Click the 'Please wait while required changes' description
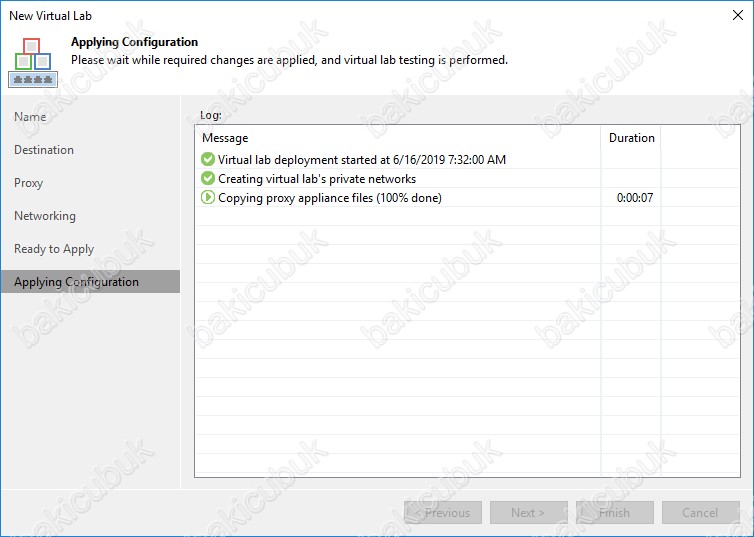 coord(289,60)
